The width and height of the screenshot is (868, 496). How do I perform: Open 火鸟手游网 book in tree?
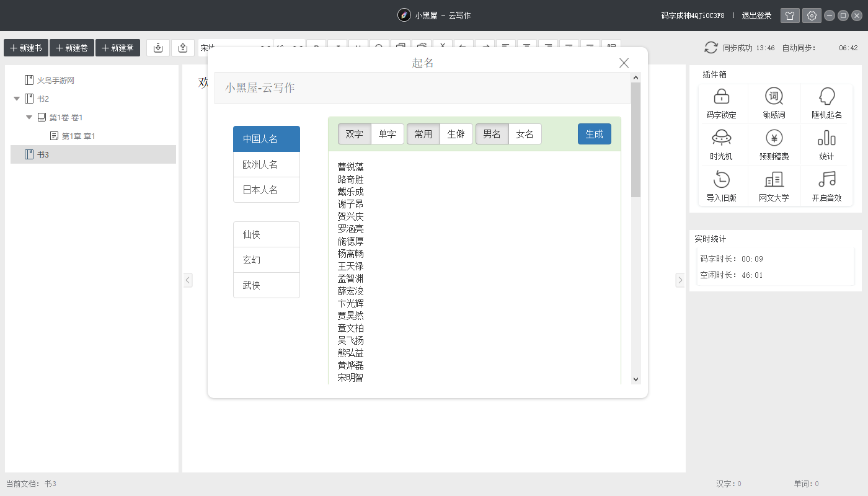tap(56, 80)
